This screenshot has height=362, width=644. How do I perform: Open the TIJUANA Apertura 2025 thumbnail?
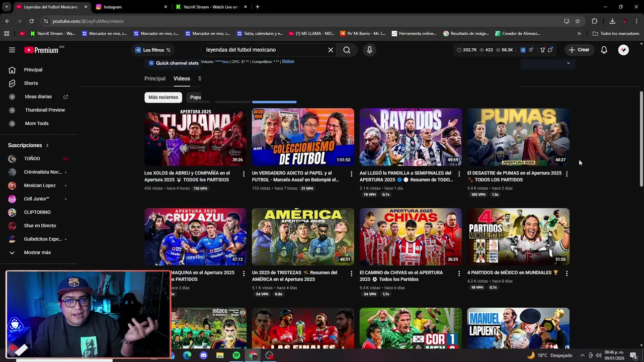coord(196,137)
